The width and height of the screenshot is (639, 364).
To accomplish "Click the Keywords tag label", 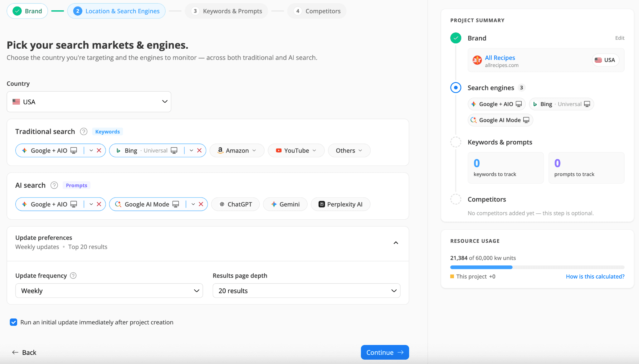I will pyautogui.click(x=107, y=132).
